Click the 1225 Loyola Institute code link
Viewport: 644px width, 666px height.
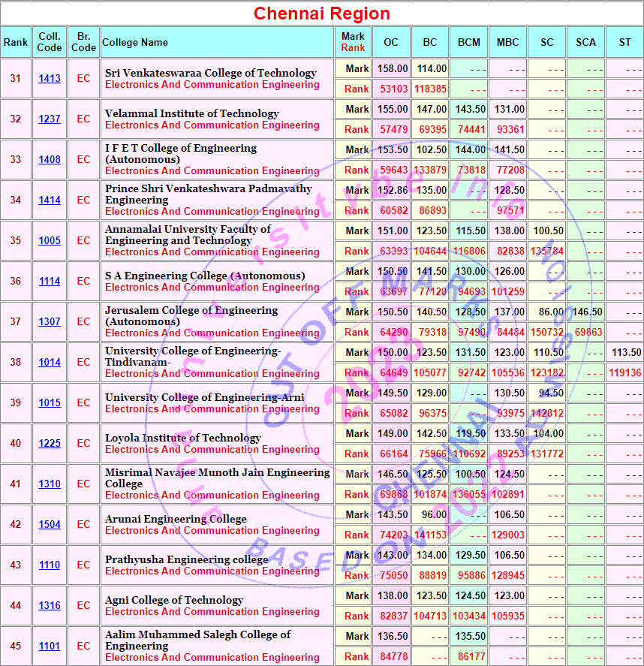pyautogui.click(x=50, y=444)
